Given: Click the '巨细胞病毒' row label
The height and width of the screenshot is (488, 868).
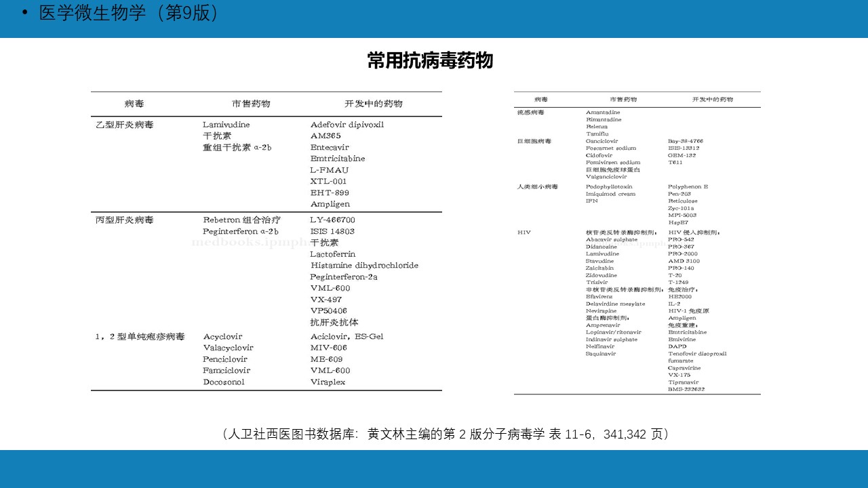Looking at the screenshot, I should 534,141.
